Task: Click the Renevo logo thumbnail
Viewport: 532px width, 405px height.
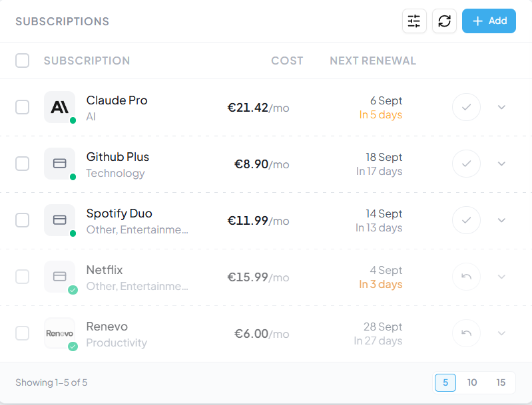Action: click(60, 333)
